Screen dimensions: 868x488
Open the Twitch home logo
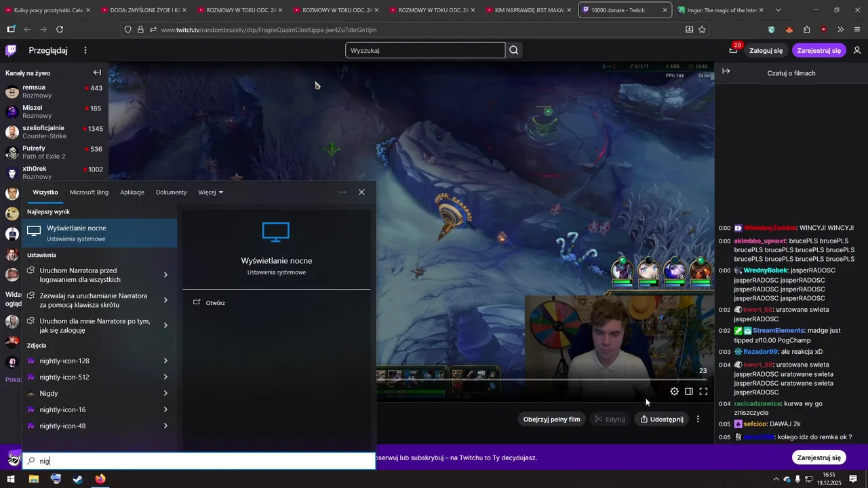tap(11, 50)
